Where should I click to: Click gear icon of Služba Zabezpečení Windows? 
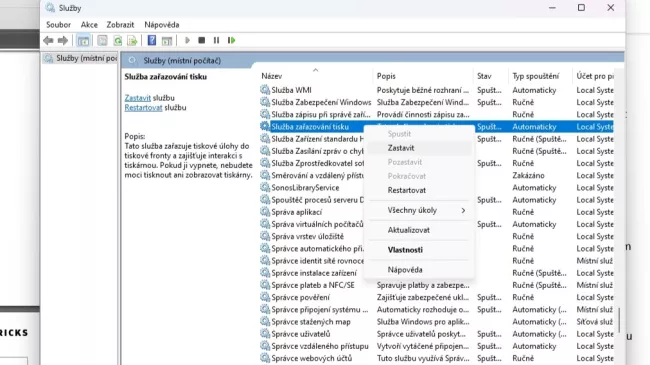pos(265,102)
